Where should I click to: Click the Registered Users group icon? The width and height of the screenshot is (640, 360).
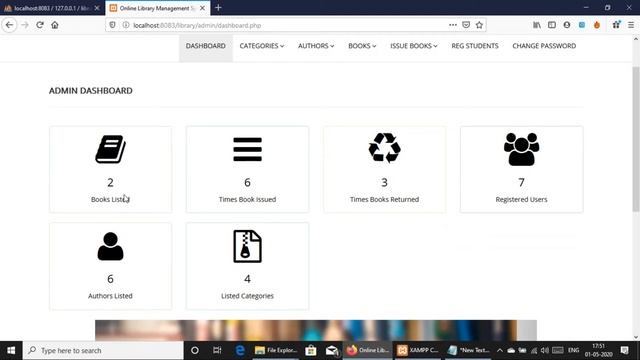click(521, 149)
